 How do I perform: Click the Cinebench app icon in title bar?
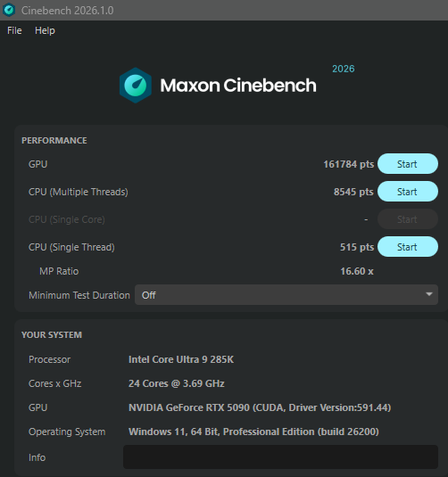[9, 10]
